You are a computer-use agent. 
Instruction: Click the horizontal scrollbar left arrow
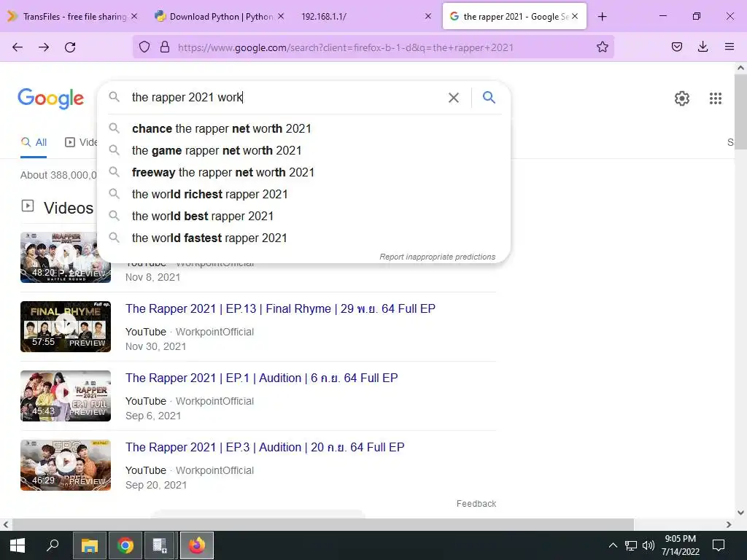(6, 525)
